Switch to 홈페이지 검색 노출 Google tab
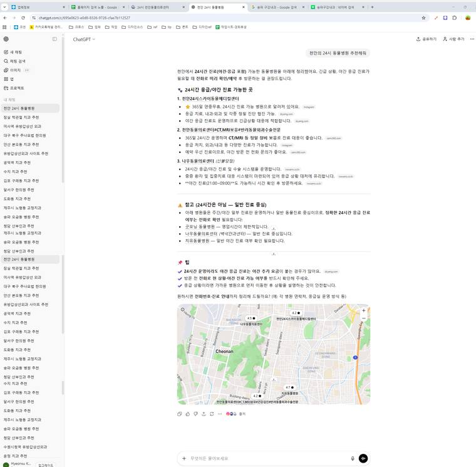Screen dimensions: 476x467 98,7
